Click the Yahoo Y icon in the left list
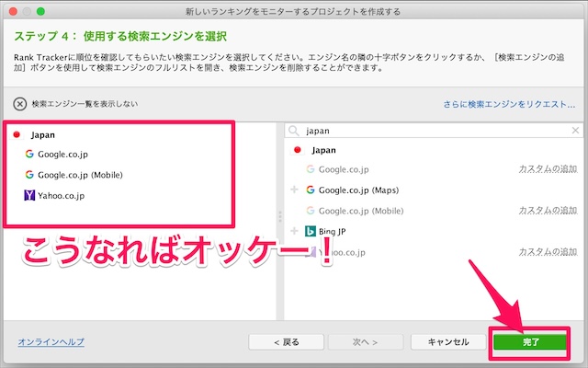The image size is (588, 368). point(29,195)
